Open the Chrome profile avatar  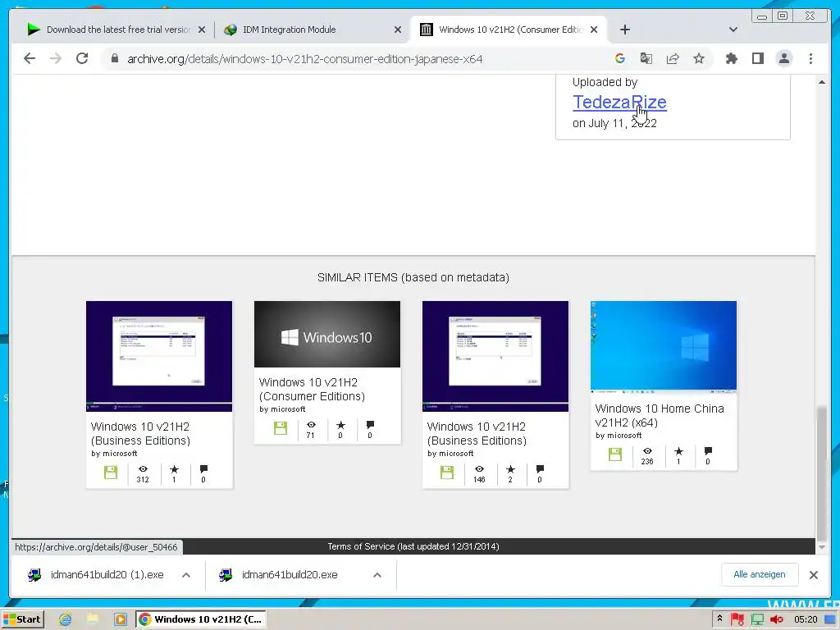(783, 58)
